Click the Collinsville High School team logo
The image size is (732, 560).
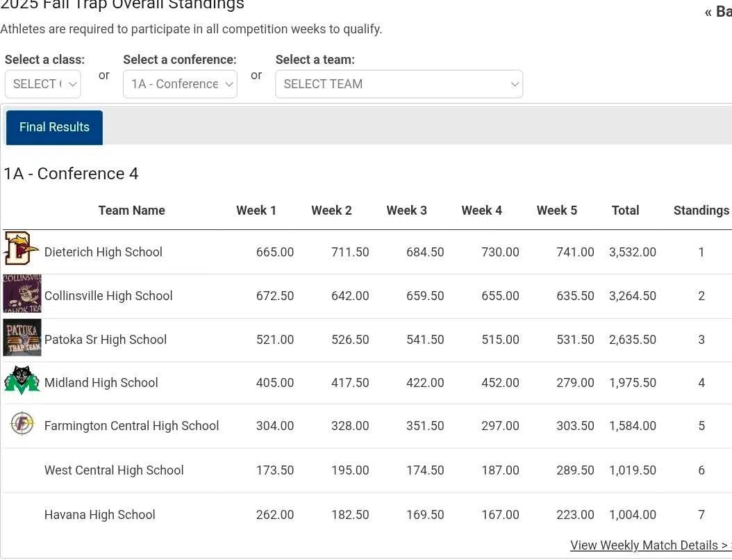click(22, 294)
